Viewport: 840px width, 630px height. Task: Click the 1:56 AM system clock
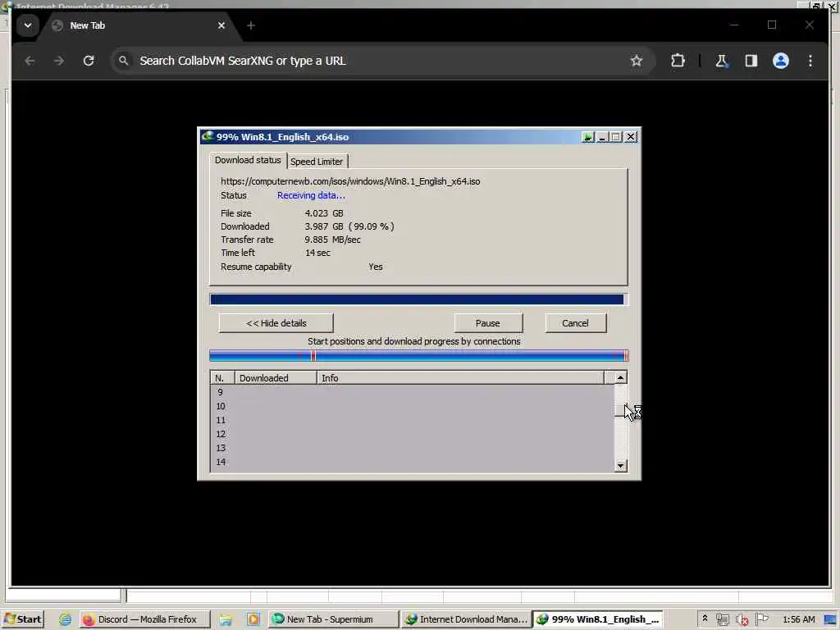pyautogui.click(x=798, y=619)
